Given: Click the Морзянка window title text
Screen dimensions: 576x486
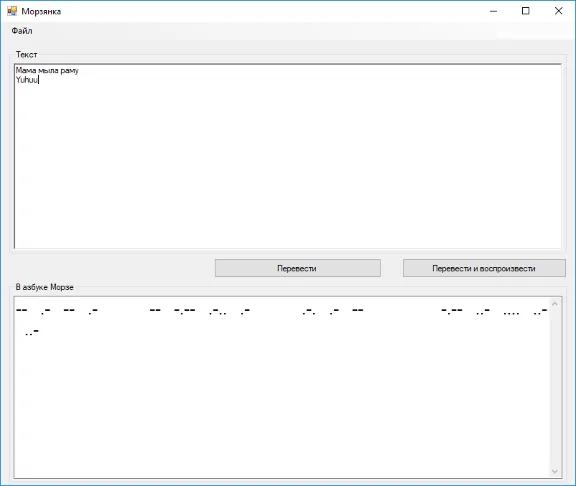Looking at the screenshot, I should click(x=41, y=11).
